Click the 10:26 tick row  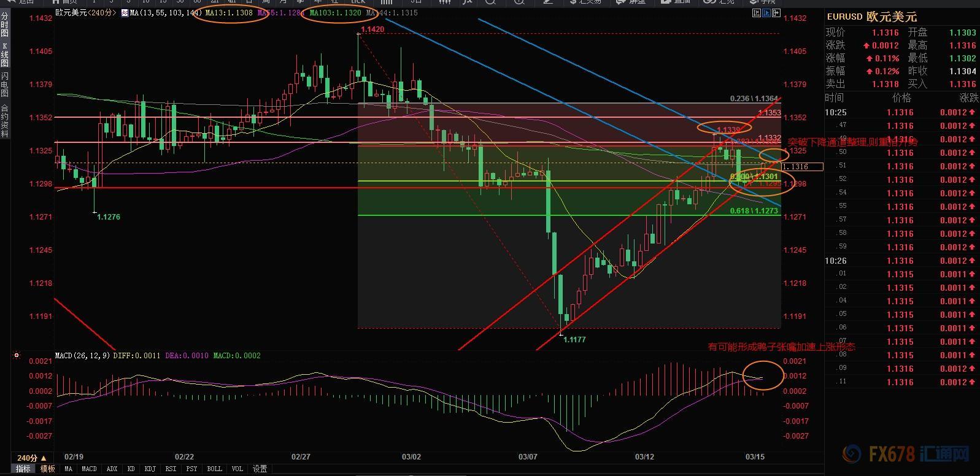click(901, 261)
